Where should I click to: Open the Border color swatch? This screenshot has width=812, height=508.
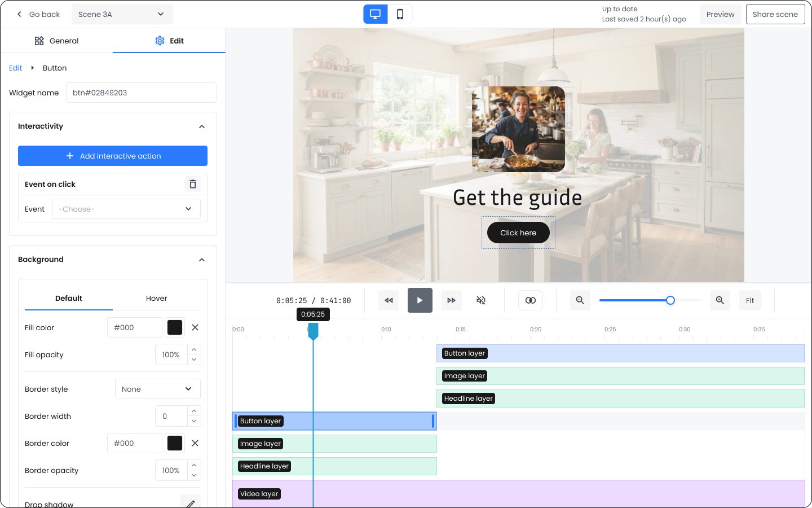[x=175, y=443]
